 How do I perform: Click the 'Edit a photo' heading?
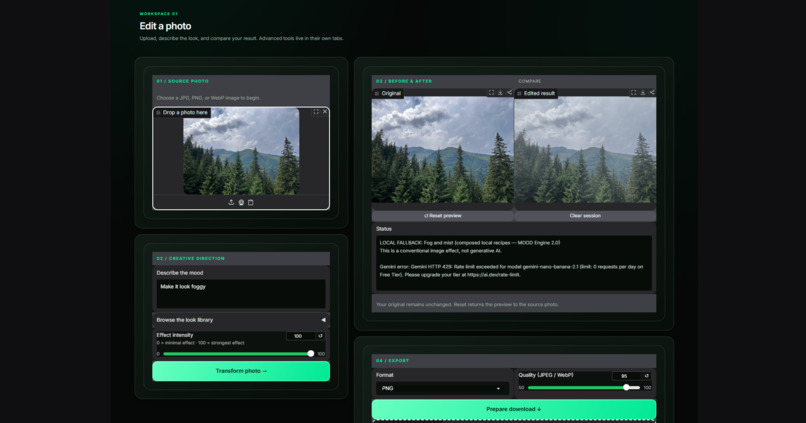tap(165, 26)
